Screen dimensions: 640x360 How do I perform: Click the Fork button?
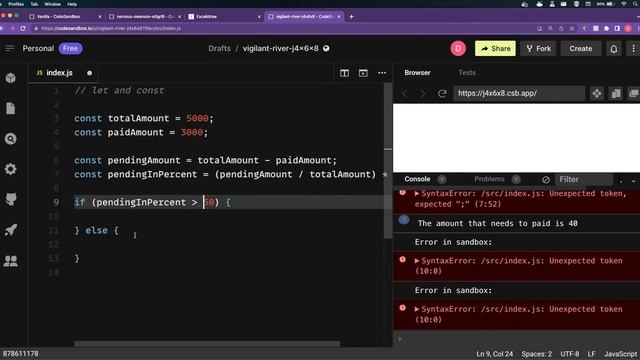point(538,49)
